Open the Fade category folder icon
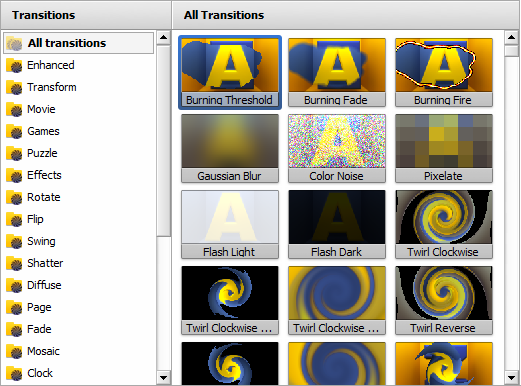The height and width of the screenshot is (386, 521). click(14, 329)
